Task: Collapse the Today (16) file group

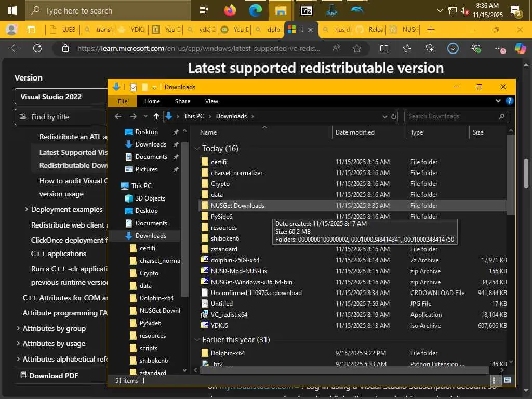Action: point(197,149)
